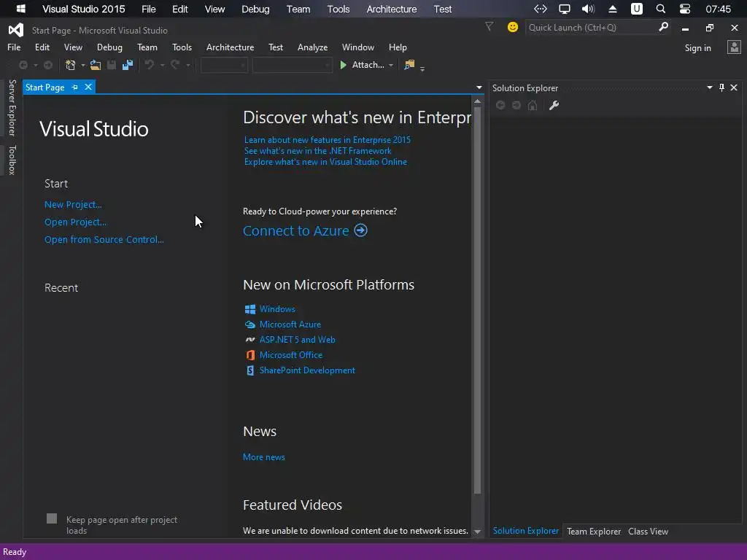Expand the Redo history dropdown arrow

[x=187, y=65]
